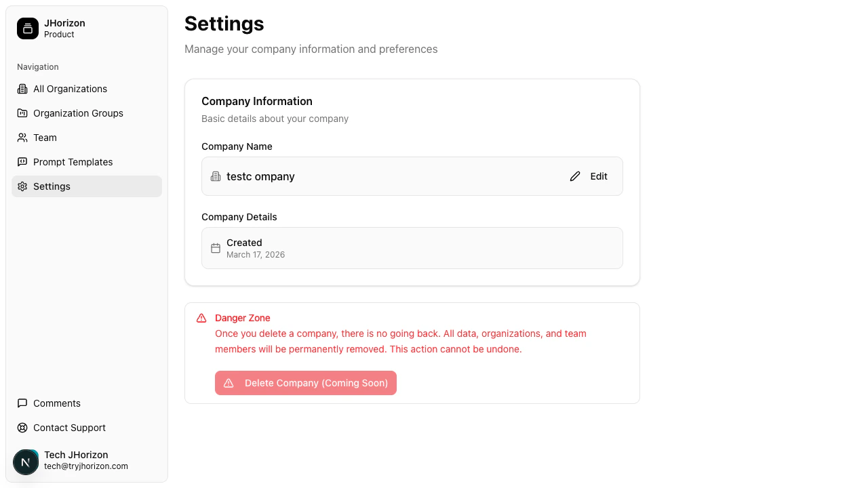The width and height of the screenshot is (868, 488).
Task: Click the JHorizon app logo icon
Action: coord(27,28)
